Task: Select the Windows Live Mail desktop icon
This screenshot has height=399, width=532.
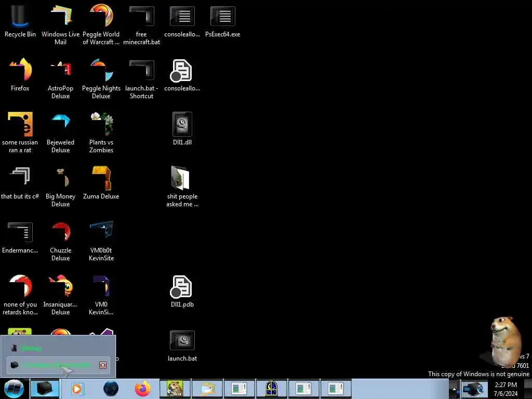Action: pyautogui.click(x=60, y=24)
